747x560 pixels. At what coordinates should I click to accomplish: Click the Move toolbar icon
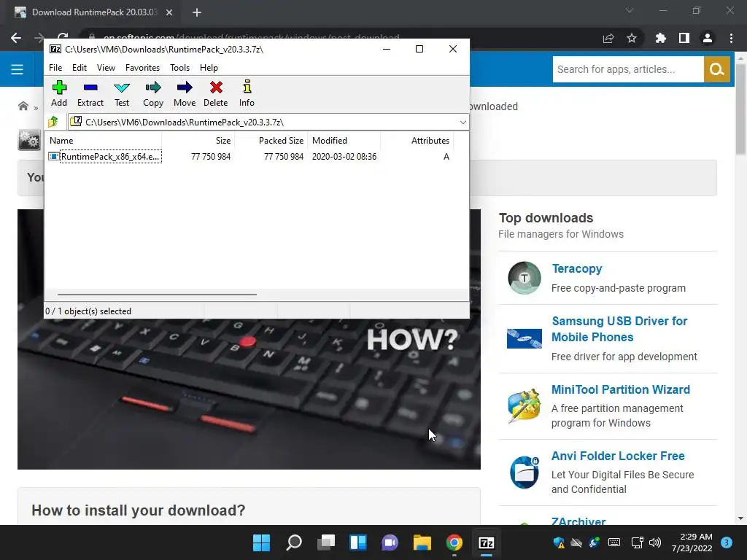click(185, 87)
